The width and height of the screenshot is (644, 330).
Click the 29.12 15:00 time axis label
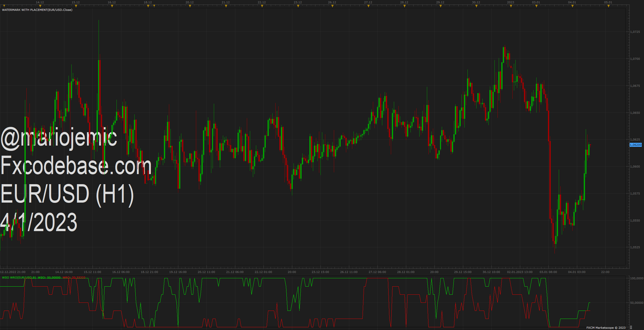pos(463,272)
